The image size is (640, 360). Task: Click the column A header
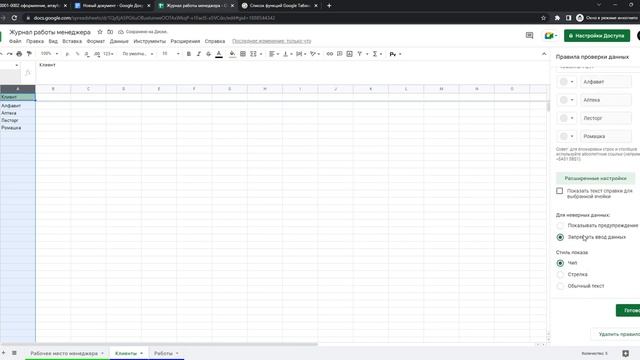(18, 89)
